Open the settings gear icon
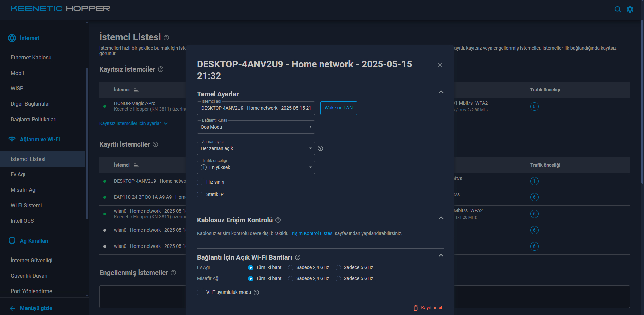The height and width of the screenshot is (315, 644). tap(630, 9)
